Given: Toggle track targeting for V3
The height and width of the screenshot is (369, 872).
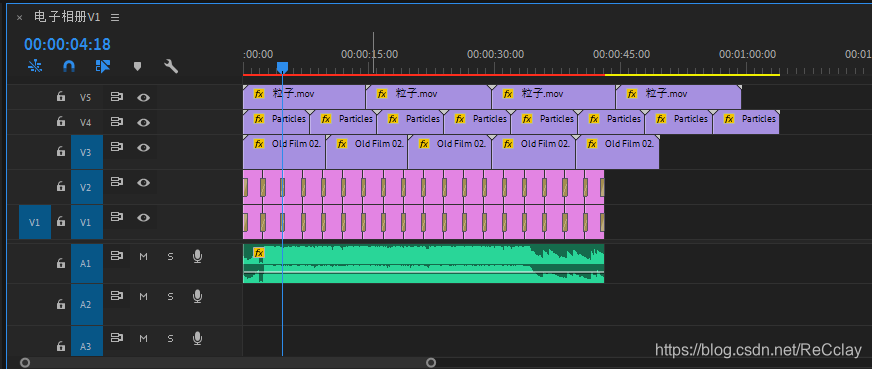Looking at the screenshot, I should [87, 152].
